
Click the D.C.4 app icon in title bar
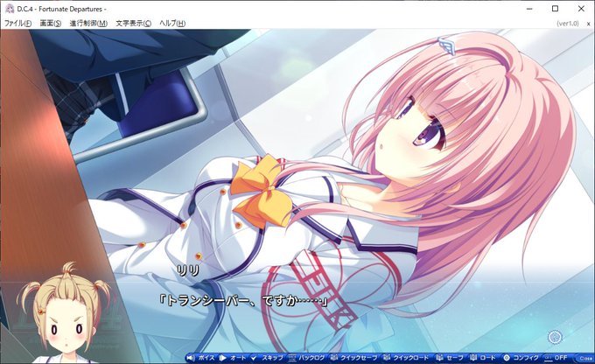click(9, 9)
